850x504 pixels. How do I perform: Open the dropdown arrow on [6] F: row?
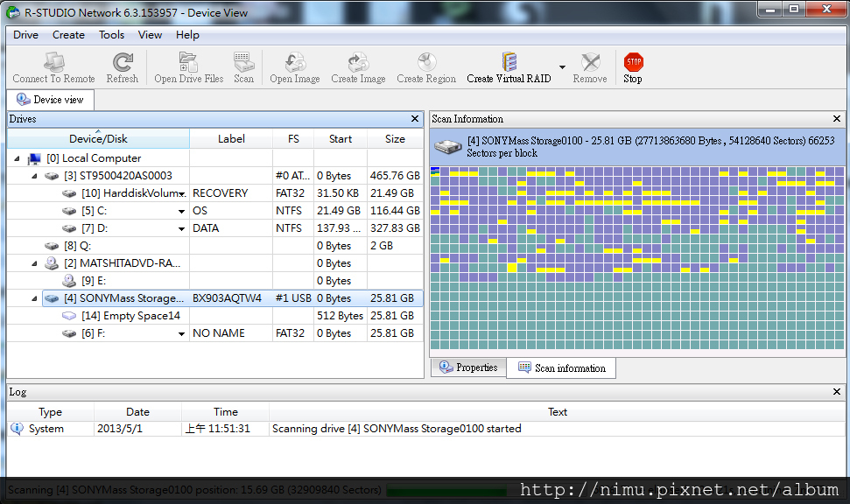coord(181,334)
